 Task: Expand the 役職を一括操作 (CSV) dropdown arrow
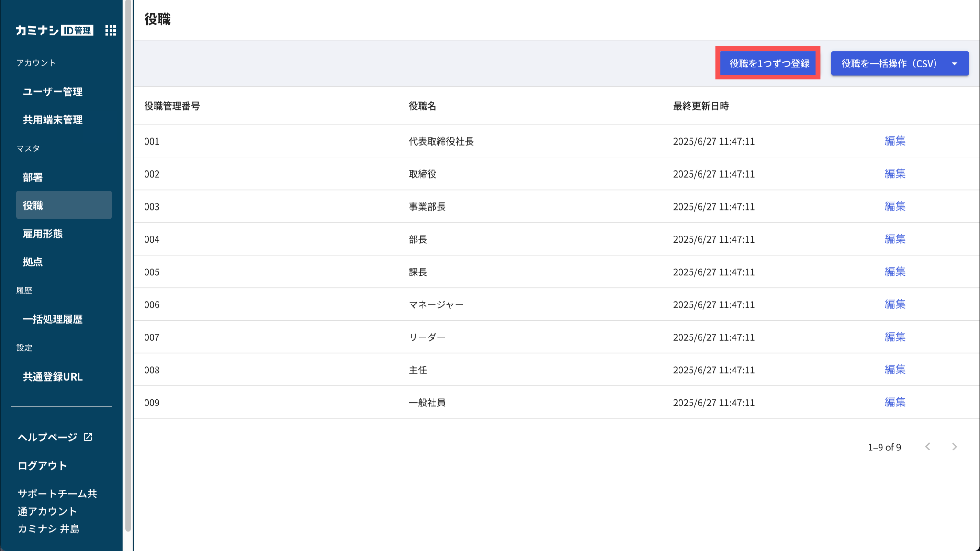[955, 64]
